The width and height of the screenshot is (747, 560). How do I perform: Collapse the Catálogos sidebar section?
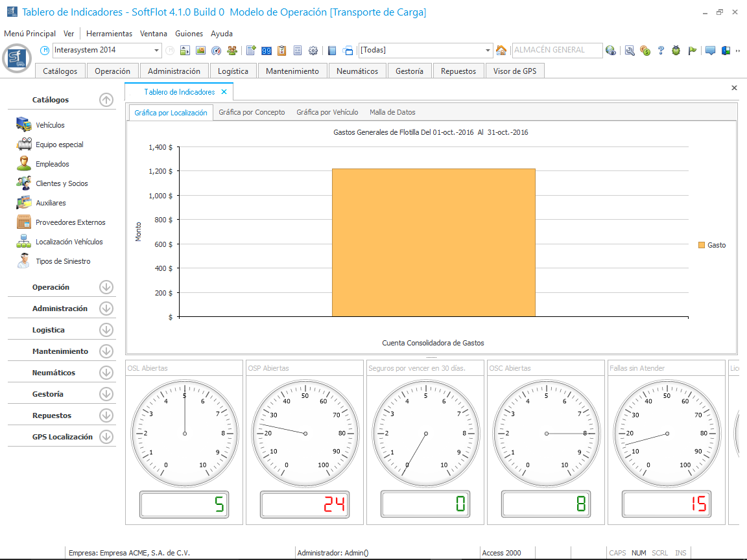[x=106, y=100]
